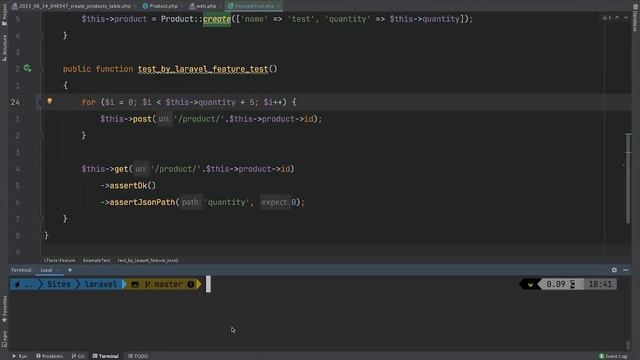Open the Git tool window

click(x=78, y=356)
